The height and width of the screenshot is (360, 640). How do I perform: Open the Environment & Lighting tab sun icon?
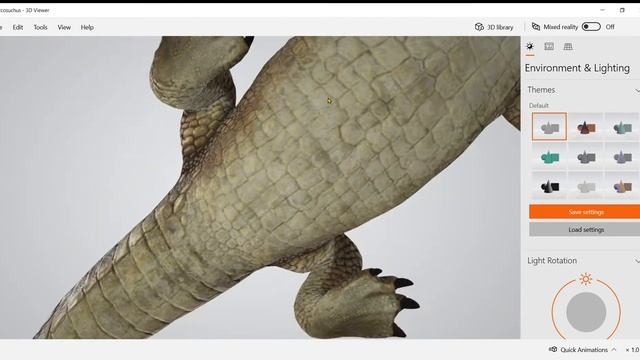[x=530, y=46]
